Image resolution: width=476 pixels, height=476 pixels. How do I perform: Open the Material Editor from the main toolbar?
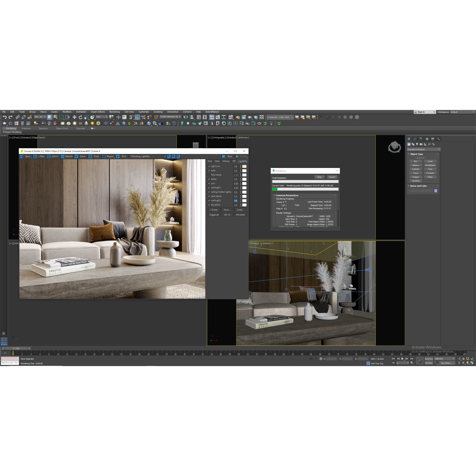click(x=231, y=117)
